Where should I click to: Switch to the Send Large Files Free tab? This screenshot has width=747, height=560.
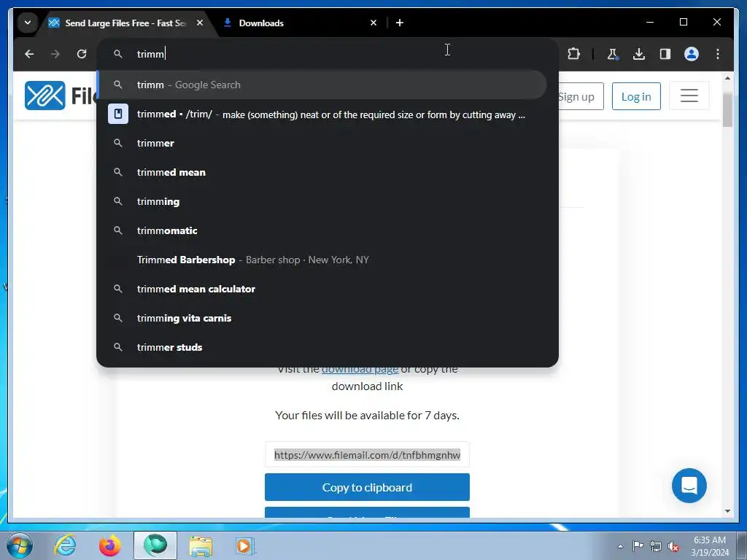pyautogui.click(x=125, y=23)
